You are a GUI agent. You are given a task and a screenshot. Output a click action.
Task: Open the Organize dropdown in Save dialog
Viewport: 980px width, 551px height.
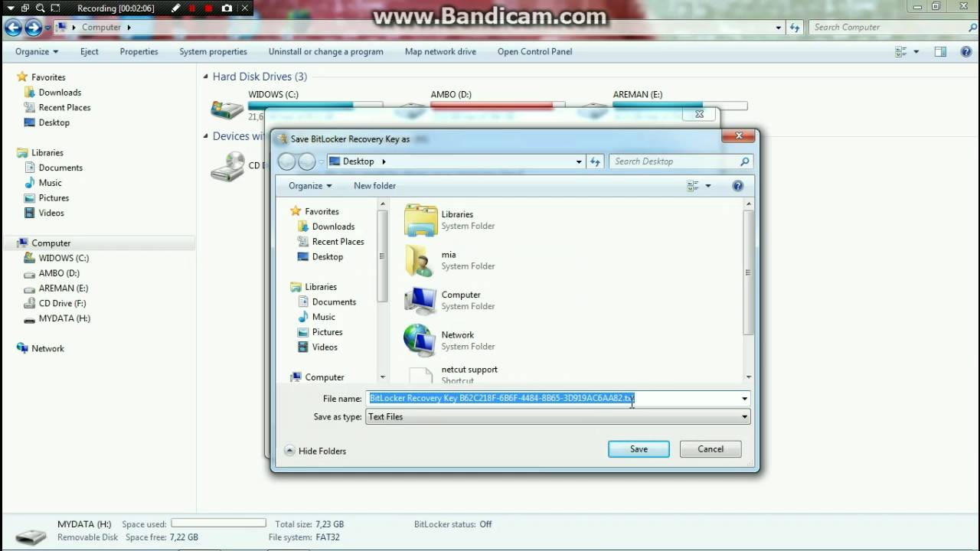[310, 185]
